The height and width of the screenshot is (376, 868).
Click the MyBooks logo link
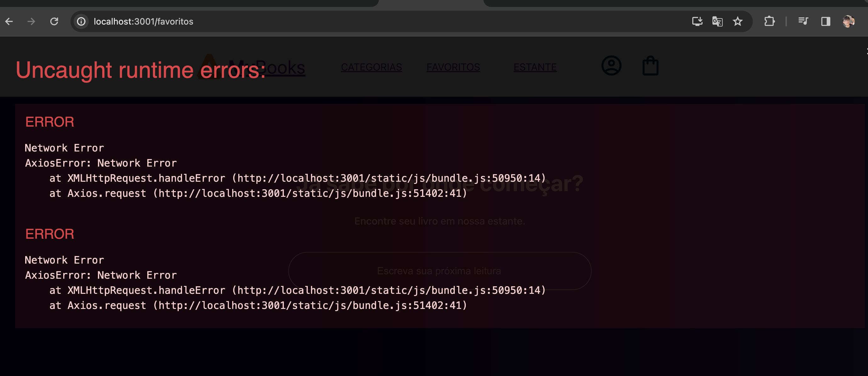pos(251,67)
